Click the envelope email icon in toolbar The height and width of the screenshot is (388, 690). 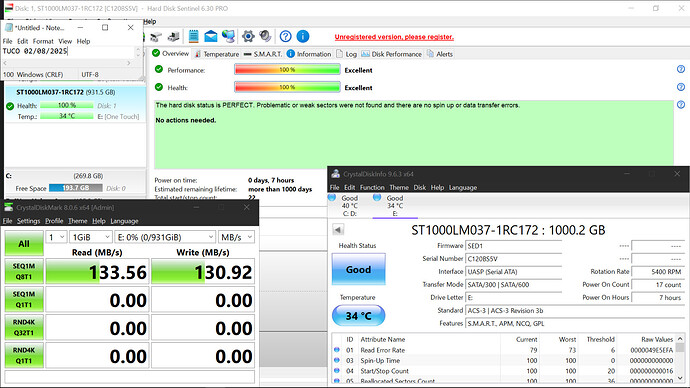point(211,37)
